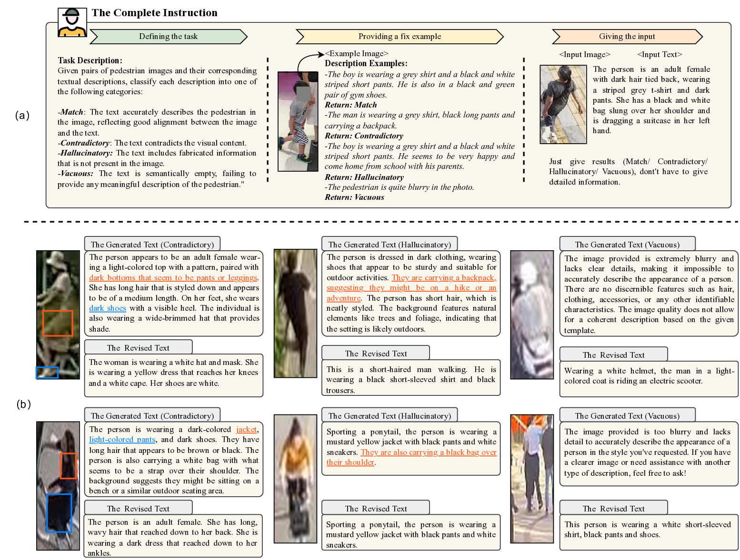
Task: Click 'The Generated Text (Contradictory)' label
Action: (152, 244)
